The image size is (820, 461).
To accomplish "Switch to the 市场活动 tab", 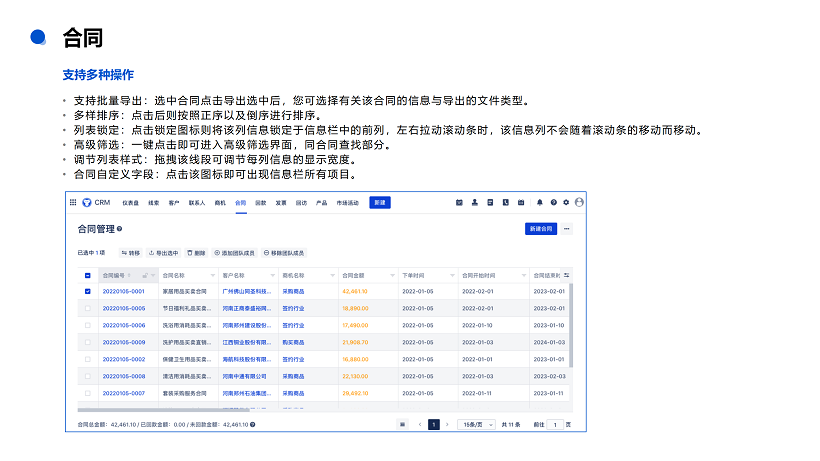I will point(347,203).
